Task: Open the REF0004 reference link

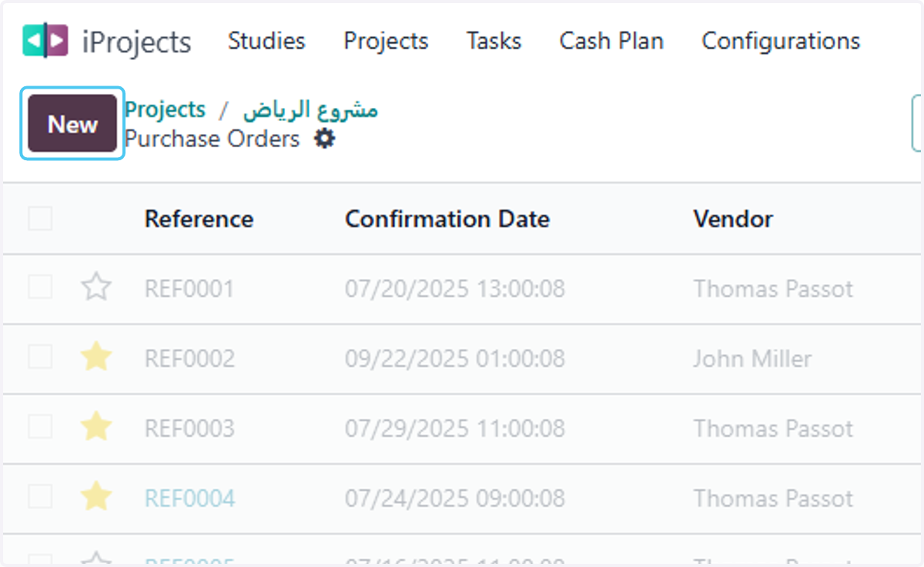Action: (x=189, y=498)
